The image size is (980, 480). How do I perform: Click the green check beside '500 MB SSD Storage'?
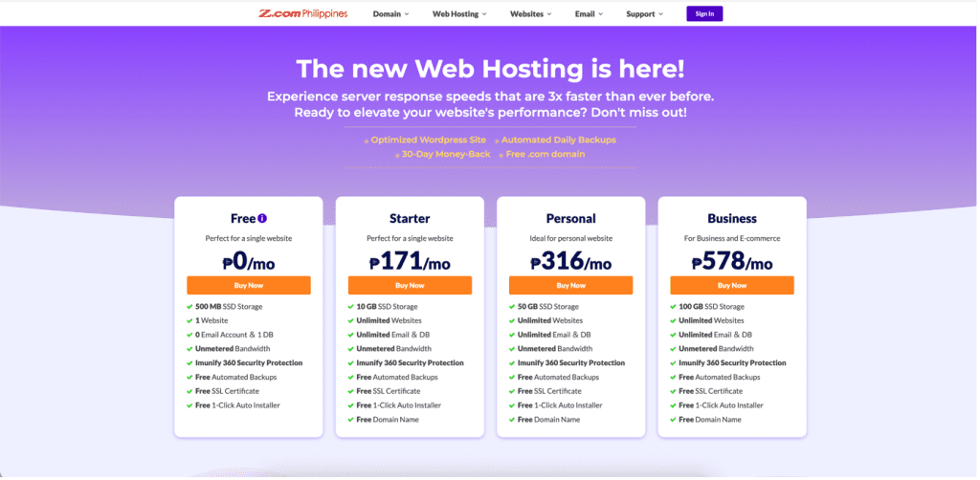coord(189,307)
